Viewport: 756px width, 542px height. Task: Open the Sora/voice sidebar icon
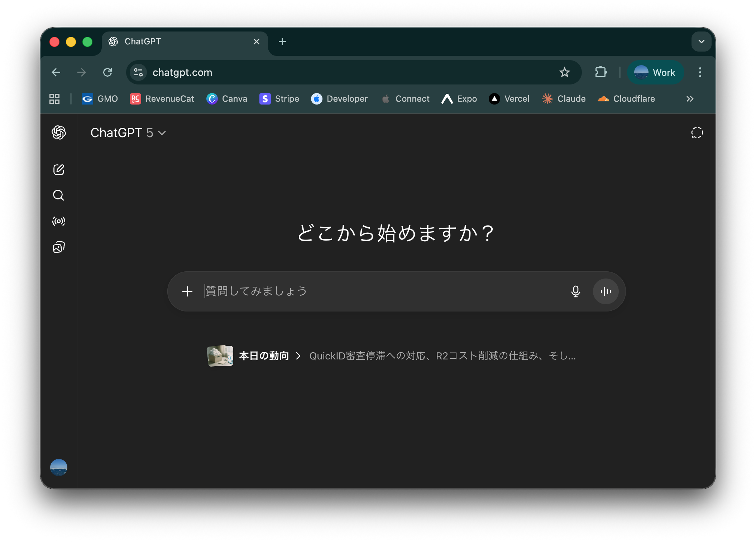pos(58,221)
